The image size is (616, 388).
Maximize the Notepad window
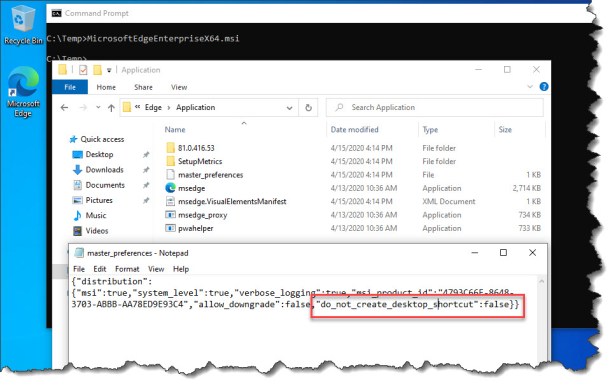point(503,253)
